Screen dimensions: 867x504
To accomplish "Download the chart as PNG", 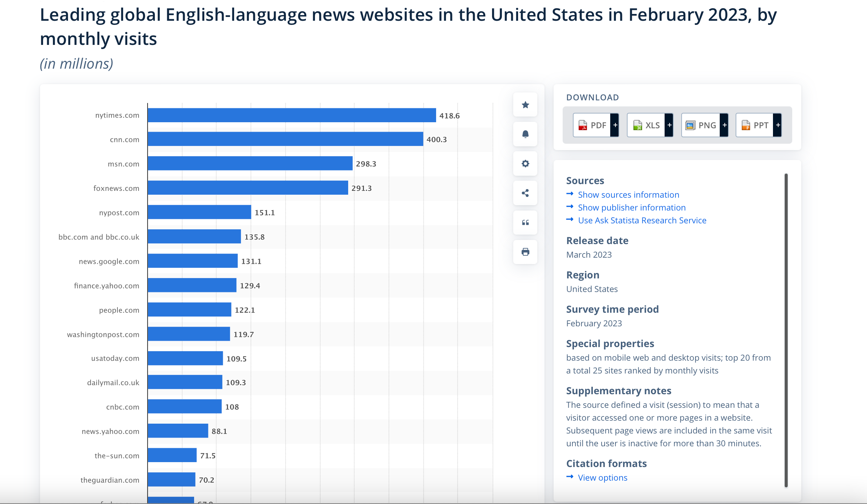I will pyautogui.click(x=701, y=125).
